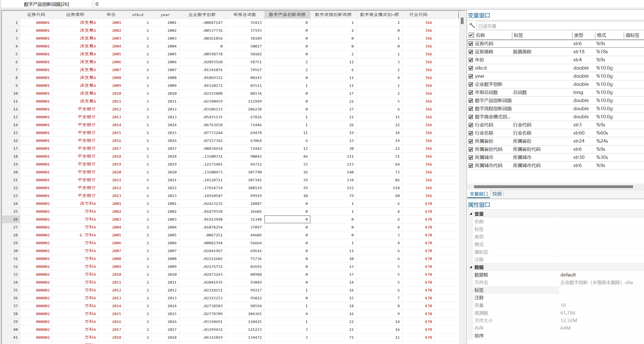644x344 pixels.
Task: Switch to the 快照 tab
Action: pos(497,194)
